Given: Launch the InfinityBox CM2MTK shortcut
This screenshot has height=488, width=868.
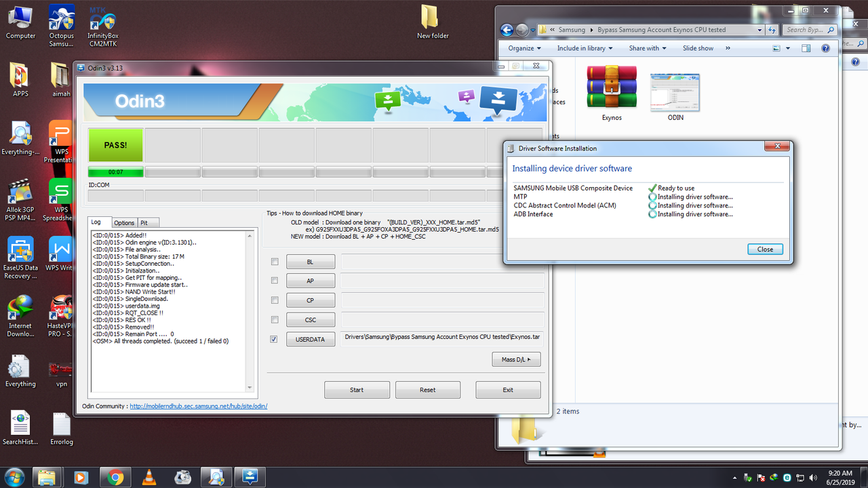Looking at the screenshot, I should pos(103,26).
